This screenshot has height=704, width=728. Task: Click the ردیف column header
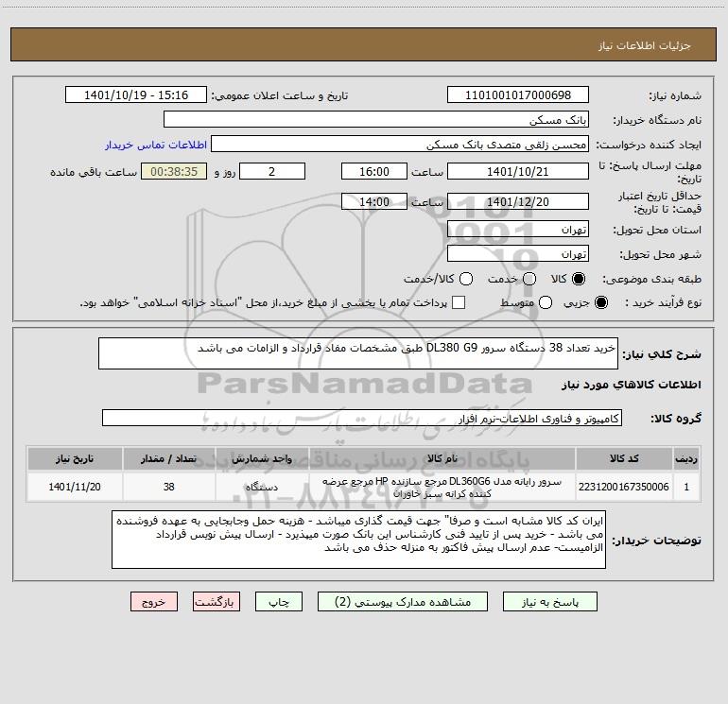[686, 458]
